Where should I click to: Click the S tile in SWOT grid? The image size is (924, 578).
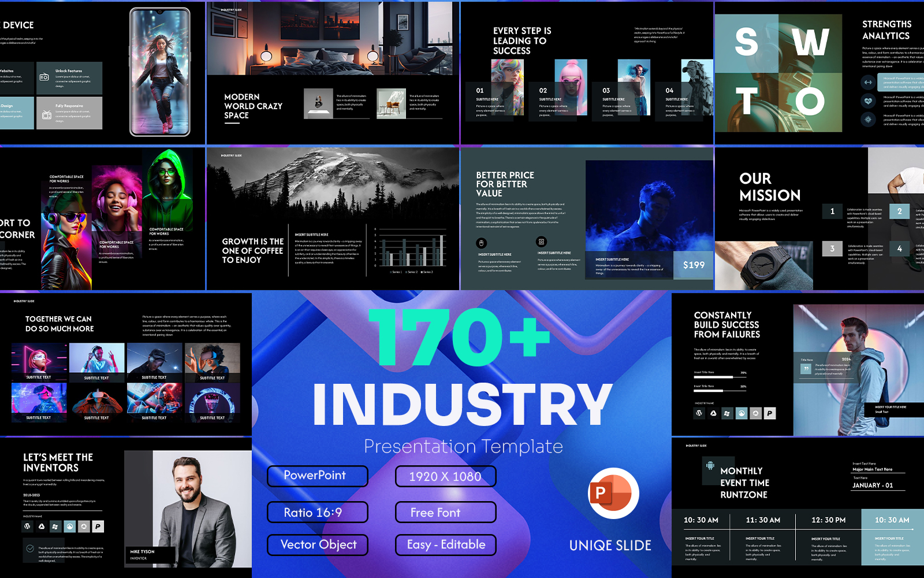click(747, 43)
